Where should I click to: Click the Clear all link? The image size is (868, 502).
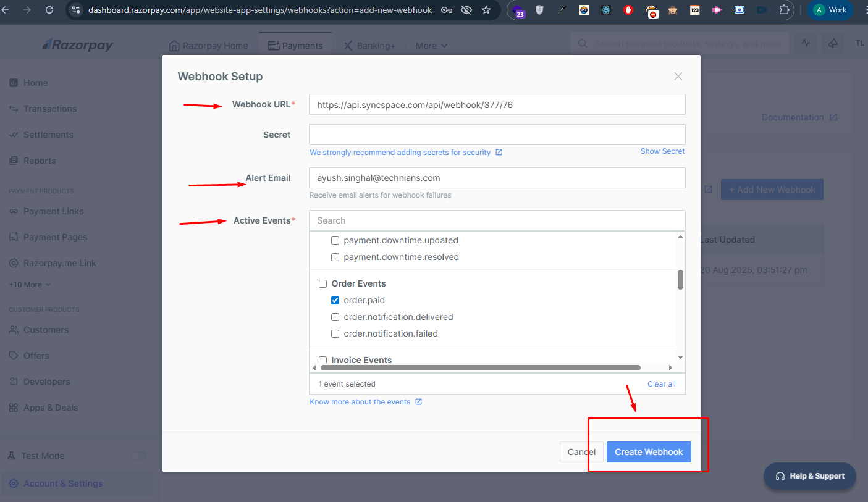(x=661, y=384)
